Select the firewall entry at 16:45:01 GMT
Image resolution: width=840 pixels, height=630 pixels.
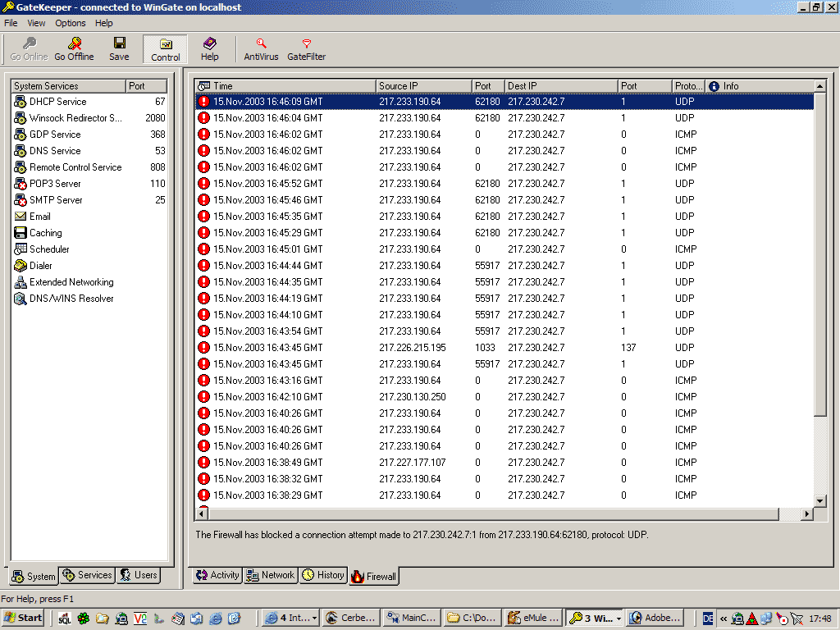(x=504, y=249)
